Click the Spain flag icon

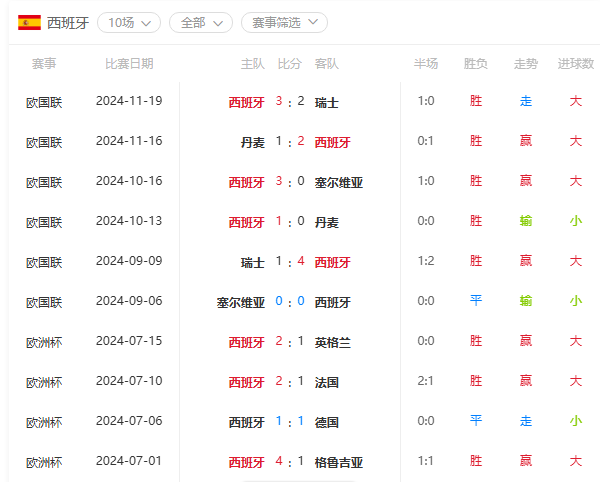[x=29, y=23]
